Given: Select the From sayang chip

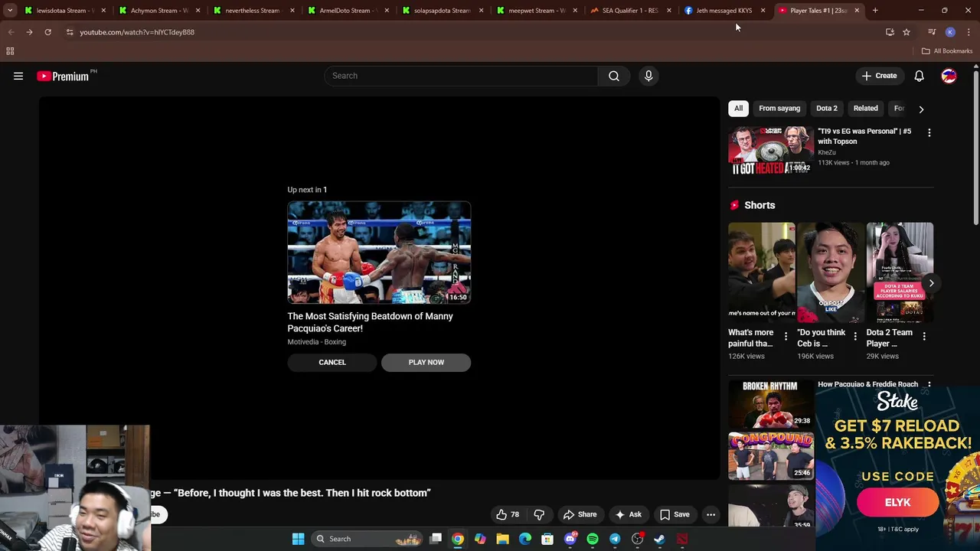Looking at the screenshot, I should click(x=779, y=108).
